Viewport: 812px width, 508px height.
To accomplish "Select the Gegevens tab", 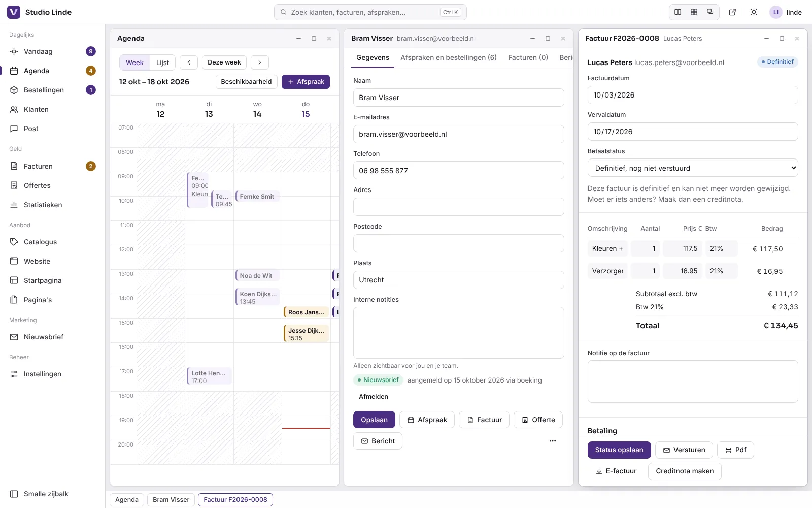I will click(373, 57).
